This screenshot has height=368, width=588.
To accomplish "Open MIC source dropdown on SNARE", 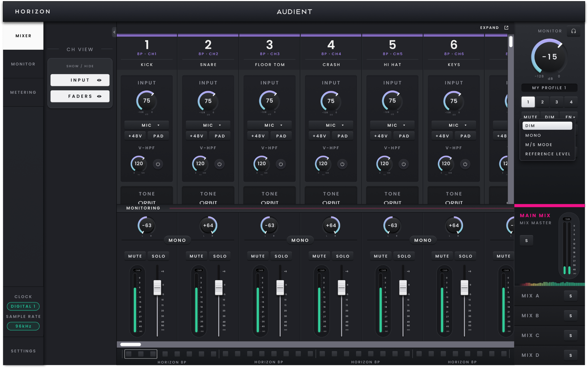I will click(208, 125).
